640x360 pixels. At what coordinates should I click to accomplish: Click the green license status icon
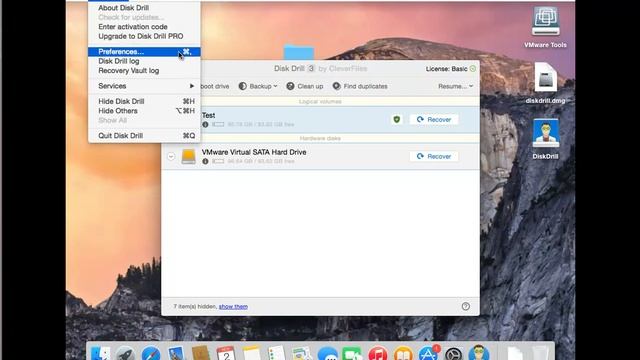(x=473, y=69)
